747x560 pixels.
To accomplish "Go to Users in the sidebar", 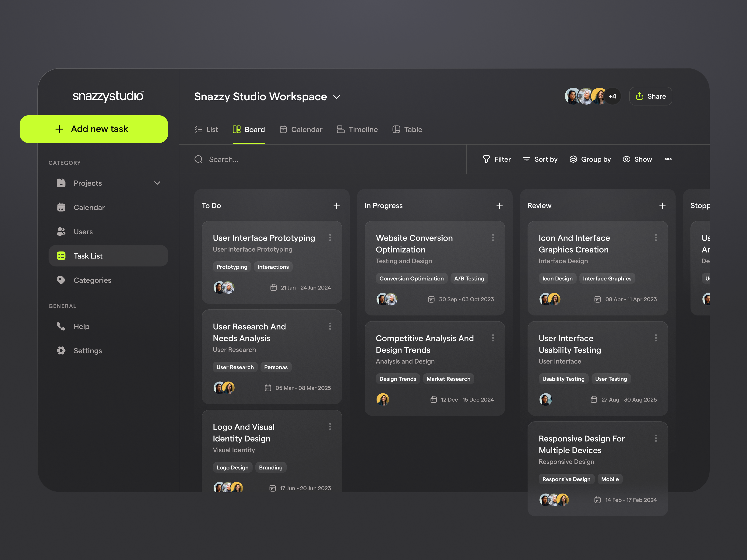I will click(x=108, y=231).
